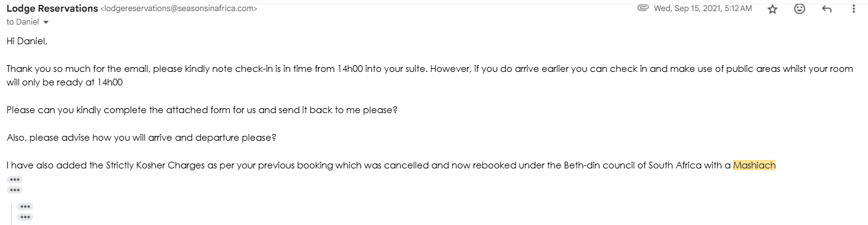868x225 pixels.
Task: Click the lodgereservations@seasonsinafrica.com address
Action: [179, 9]
